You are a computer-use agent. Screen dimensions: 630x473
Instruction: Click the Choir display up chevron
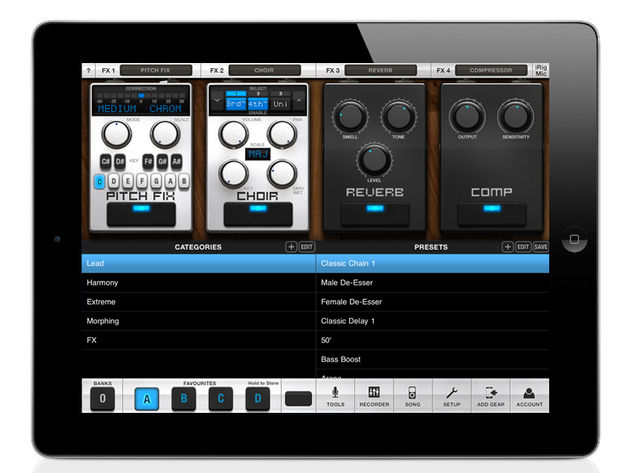(299, 100)
